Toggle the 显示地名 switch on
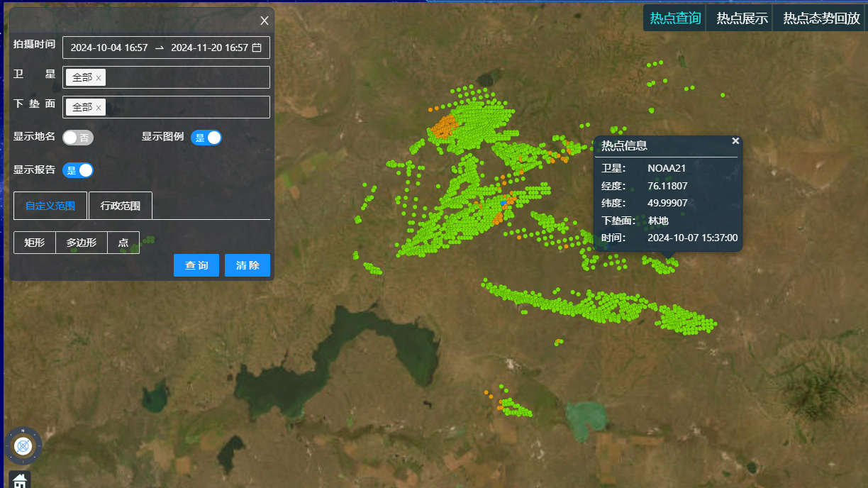868x488 pixels. pos(77,138)
